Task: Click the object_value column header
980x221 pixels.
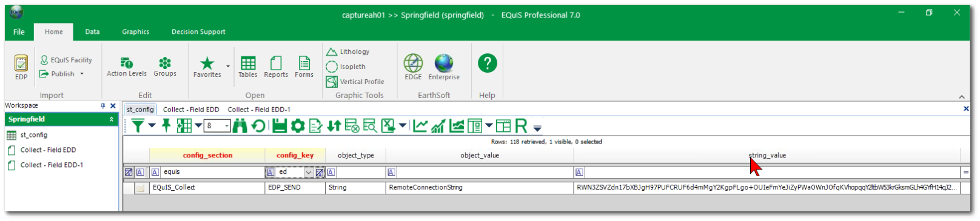Action: [x=480, y=156]
